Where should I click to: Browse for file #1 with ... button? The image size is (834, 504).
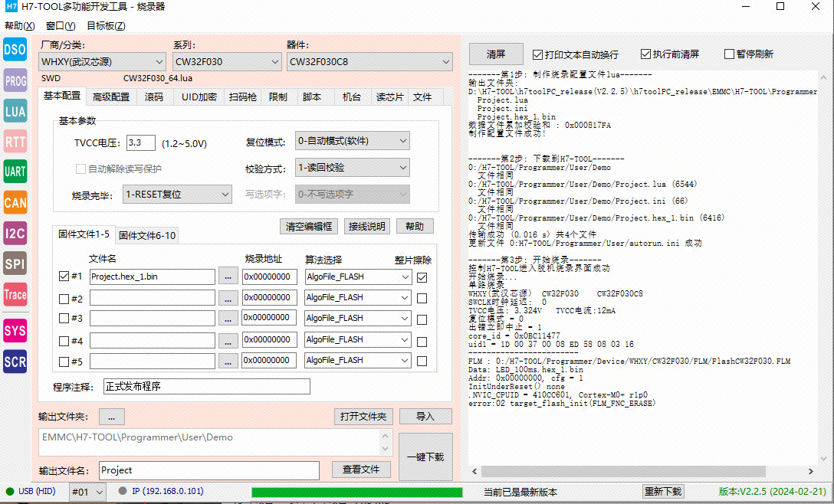(x=228, y=277)
